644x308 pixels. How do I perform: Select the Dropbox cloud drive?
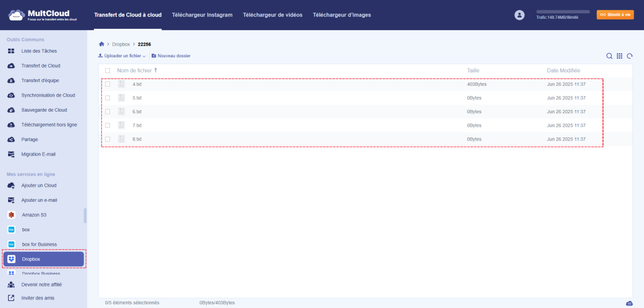tap(43, 259)
